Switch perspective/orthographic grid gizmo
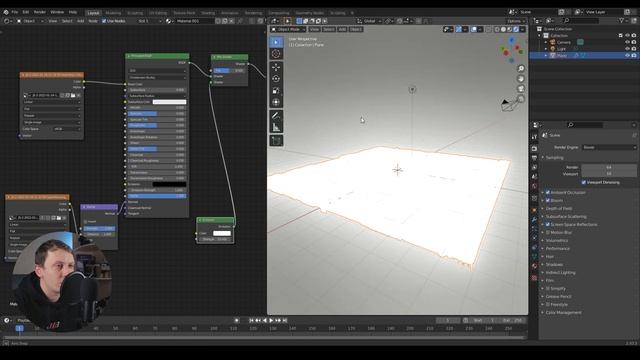The height and width of the screenshot is (360, 640). [521, 99]
